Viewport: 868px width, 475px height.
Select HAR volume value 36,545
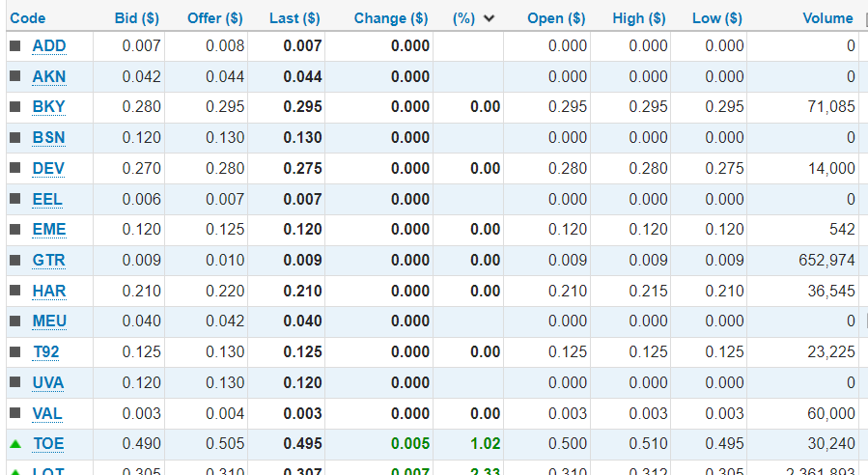coord(831,292)
